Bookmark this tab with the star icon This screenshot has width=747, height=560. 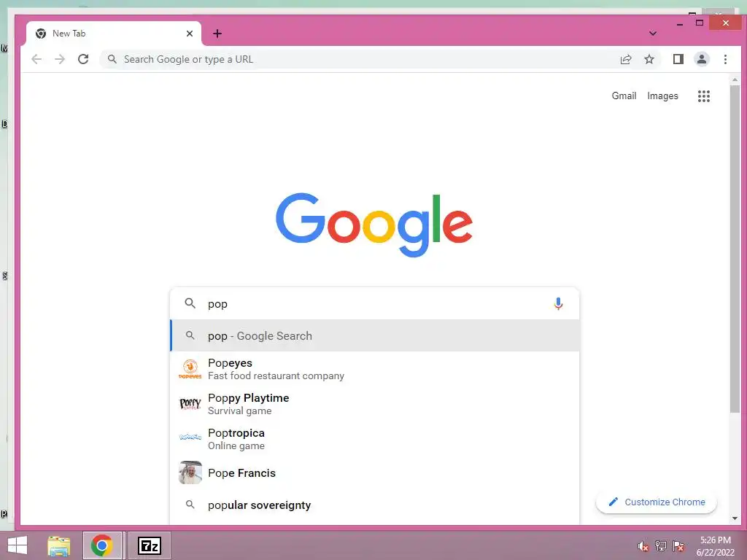pyautogui.click(x=649, y=59)
